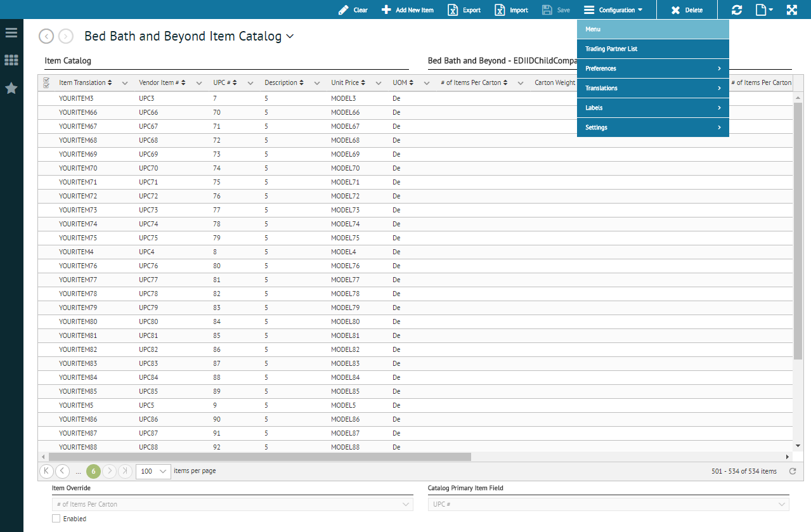811x532 pixels.
Task: Click the Delete button label
Action: [x=694, y=10]
